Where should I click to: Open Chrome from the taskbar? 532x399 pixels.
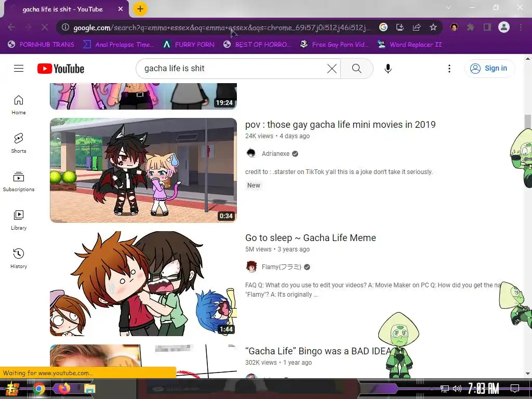38,389
